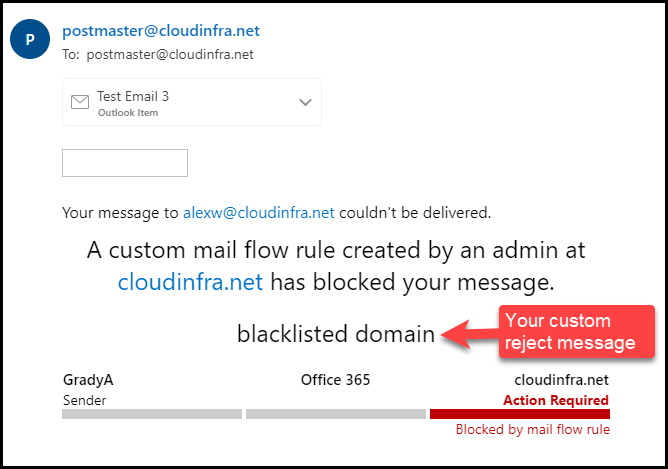Screen dimensions: 668x469
Task: Click the Outlook Item subtitle label
Action: pyautogui.click(x=128, y=113)
